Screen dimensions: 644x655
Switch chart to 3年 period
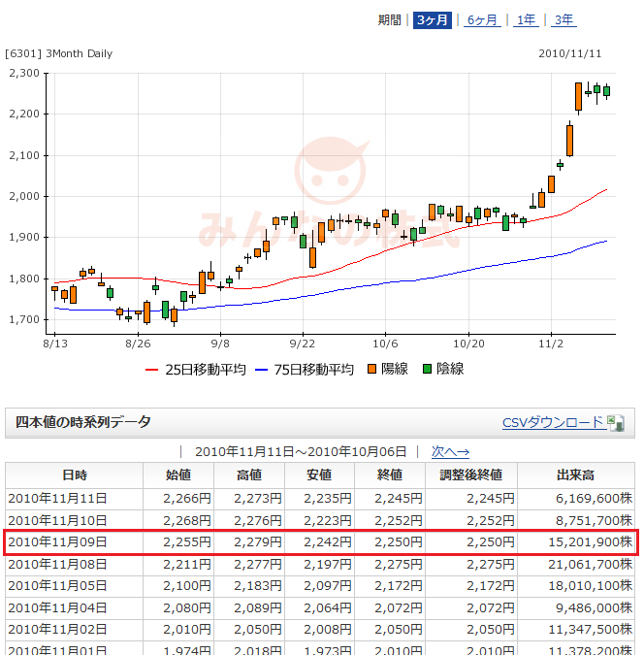pos(563,20)
